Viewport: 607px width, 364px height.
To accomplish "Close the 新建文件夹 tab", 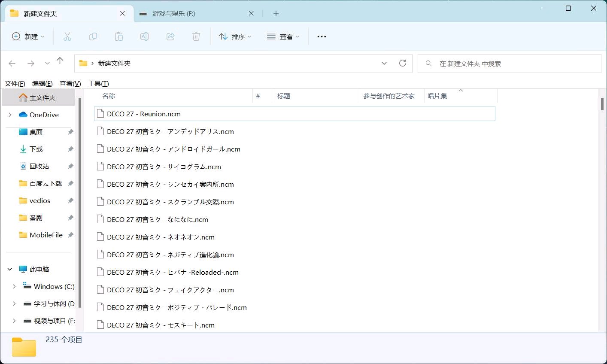I will tap(122, 13).
